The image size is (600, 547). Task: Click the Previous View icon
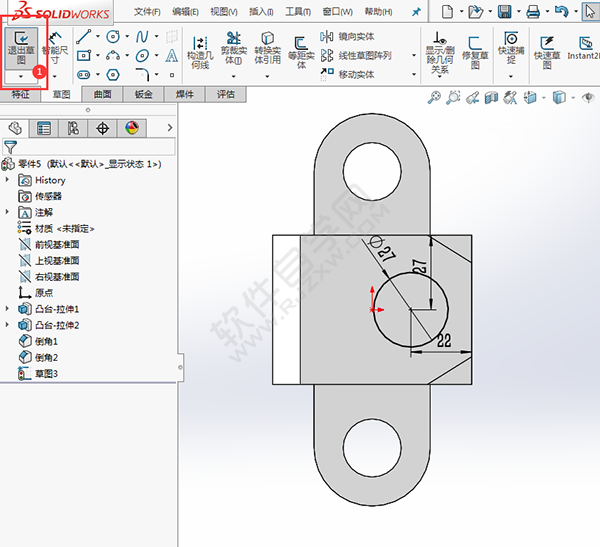(x=472, y=98)
